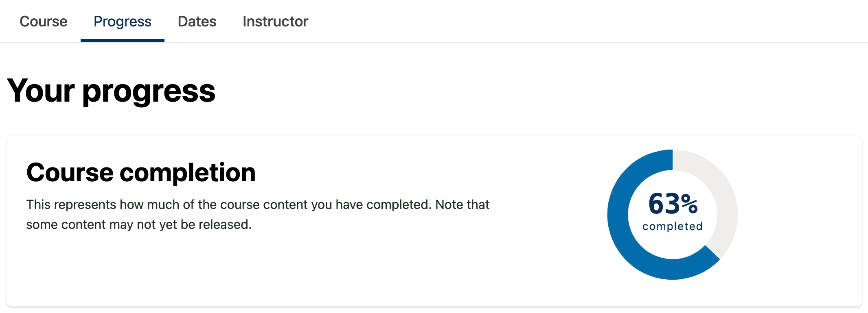Image resolution: width=868 pixels, height=313 pixels.
Task: Go to the Instructor tab
Action: pos(275,22)
